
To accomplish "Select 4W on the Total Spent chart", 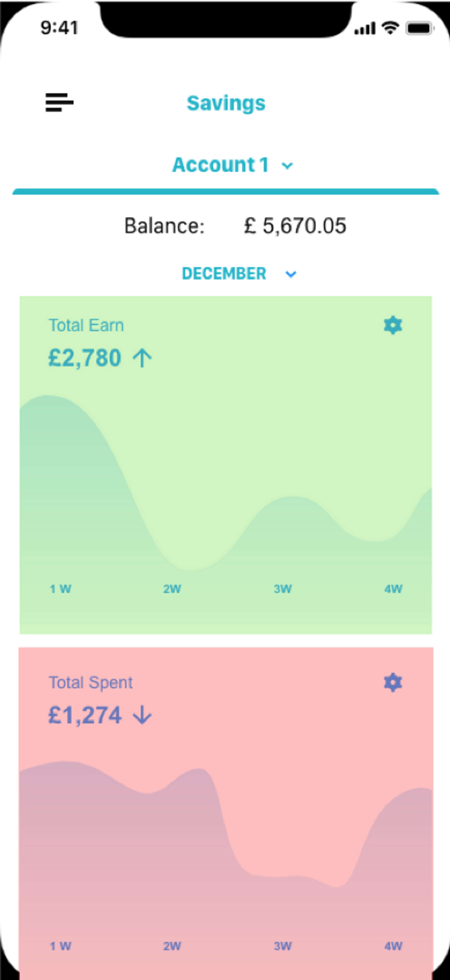I will [x=393, y=946].
